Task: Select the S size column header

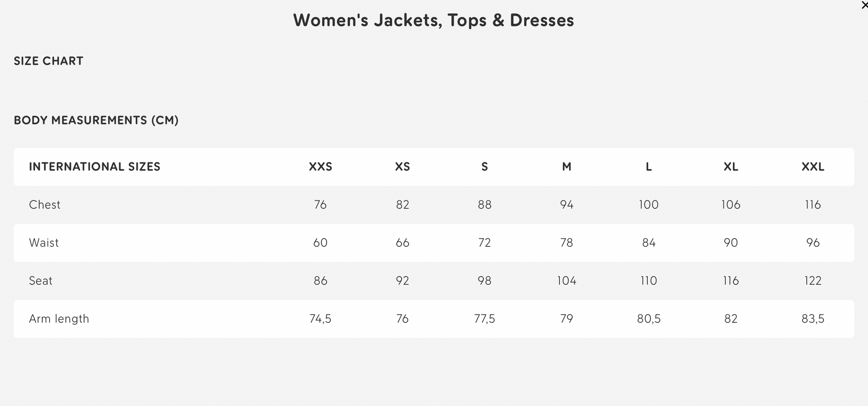Action: 484,167
